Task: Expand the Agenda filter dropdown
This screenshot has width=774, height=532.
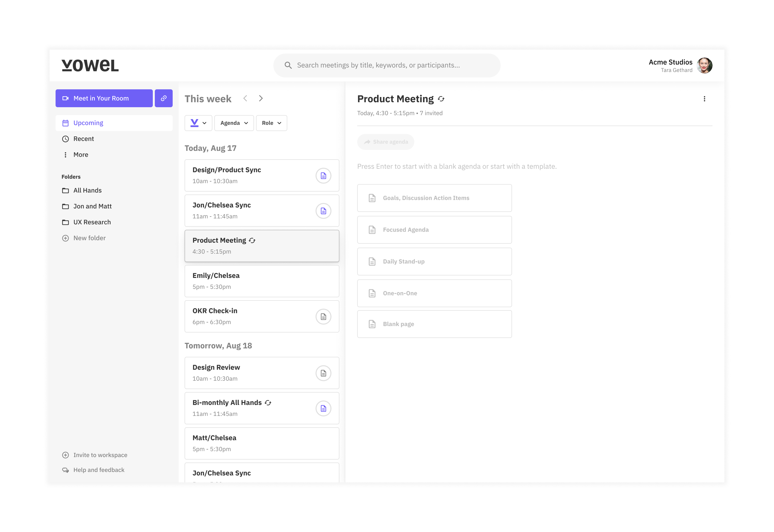Action: [234, 123]
